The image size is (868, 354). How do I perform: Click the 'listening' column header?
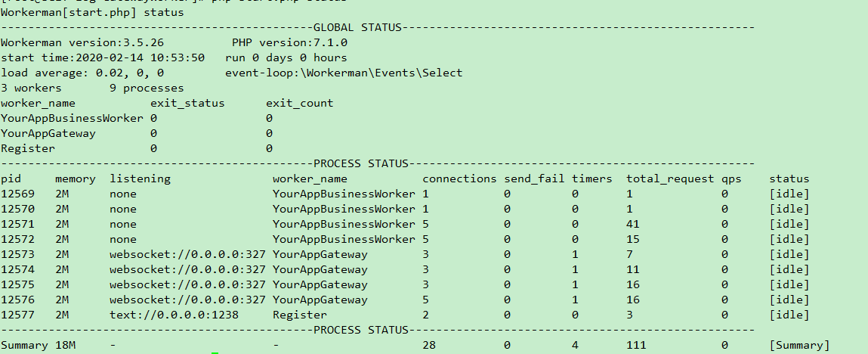coord(140,179)
